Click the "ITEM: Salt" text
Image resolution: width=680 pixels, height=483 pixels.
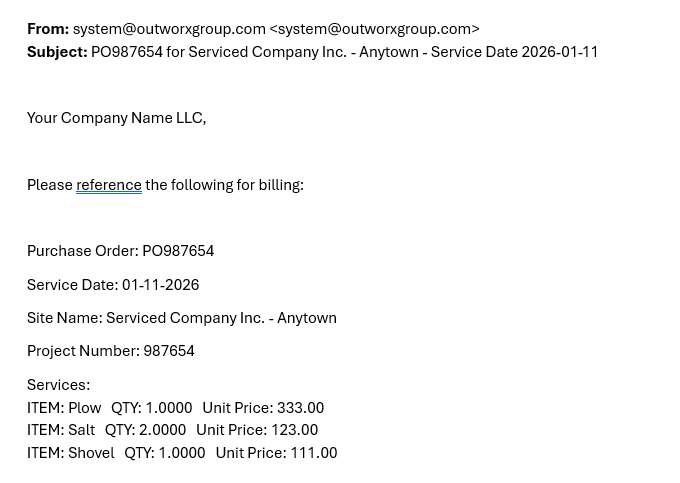pos(61,430)
